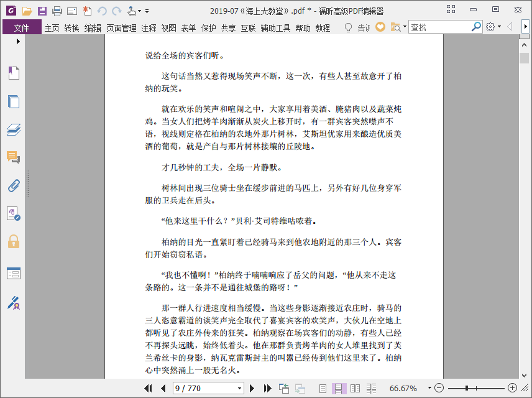The width and height of the screenshot is (532, 398).
Task: Open the 保护 tab
Action: click(x=209, y=28)
